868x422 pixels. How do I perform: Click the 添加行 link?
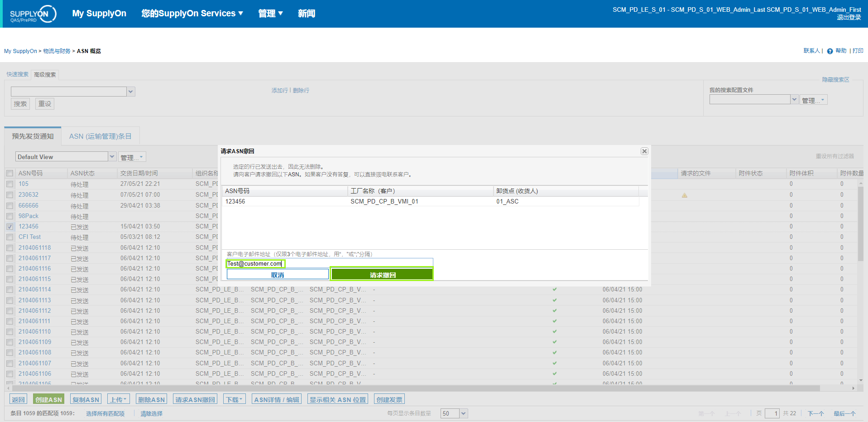[x=279, y=91]
